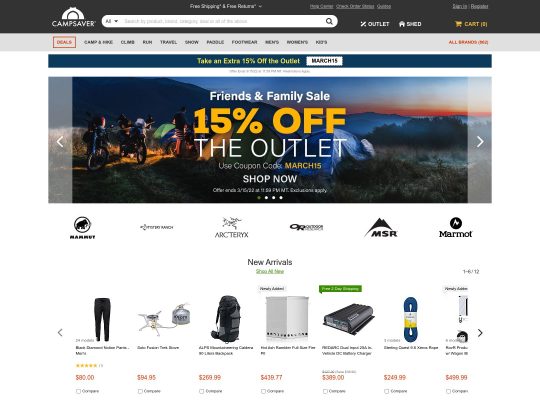Viewport: 540px width, 405px height.
Task: Open the Shed house icon
Action: 402,24
